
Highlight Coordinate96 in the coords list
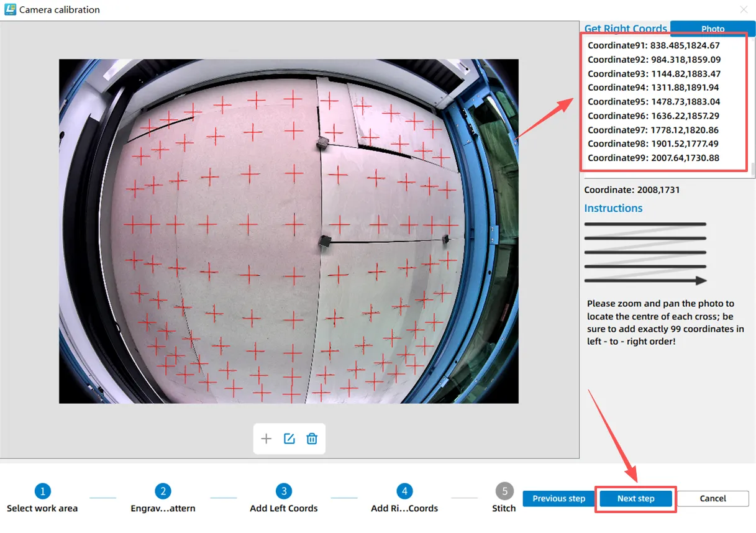pyautogui.click(x=654, y=116)
